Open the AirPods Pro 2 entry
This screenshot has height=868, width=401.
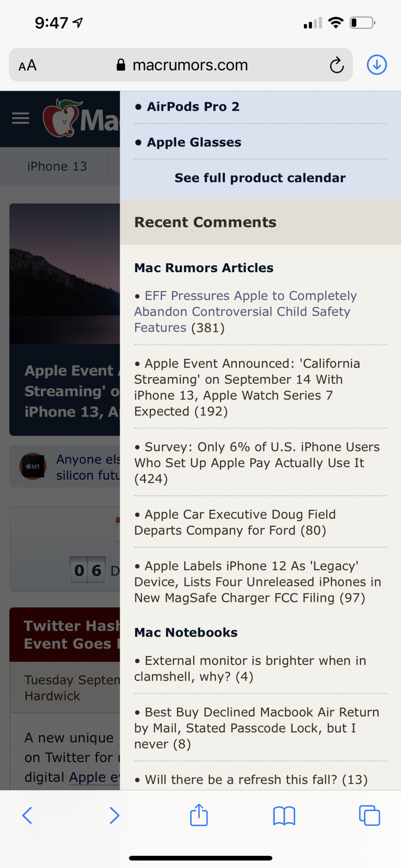tap(193, 107)
